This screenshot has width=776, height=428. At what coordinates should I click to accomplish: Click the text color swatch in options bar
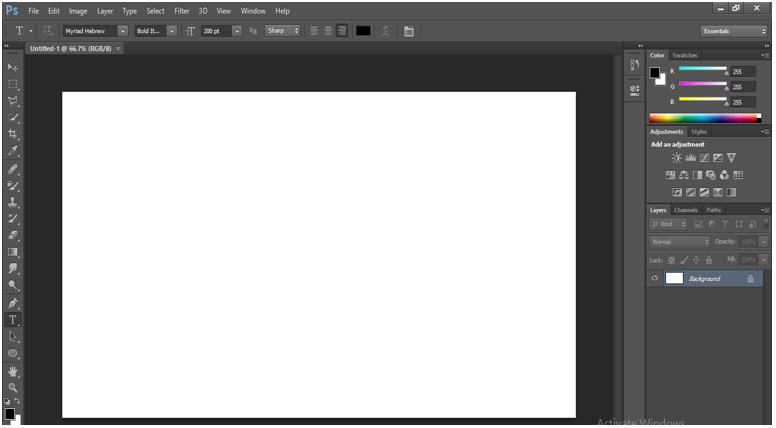363,31
